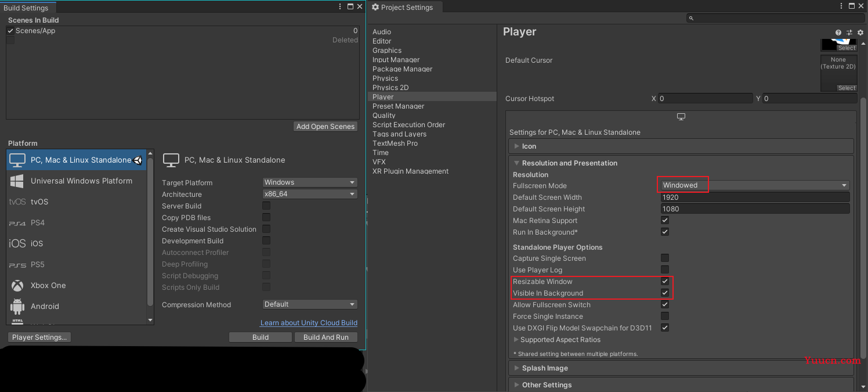Screen dimensions: 868x392
Task: Select the Project Settings tab
Action: [x=404, y=8]
